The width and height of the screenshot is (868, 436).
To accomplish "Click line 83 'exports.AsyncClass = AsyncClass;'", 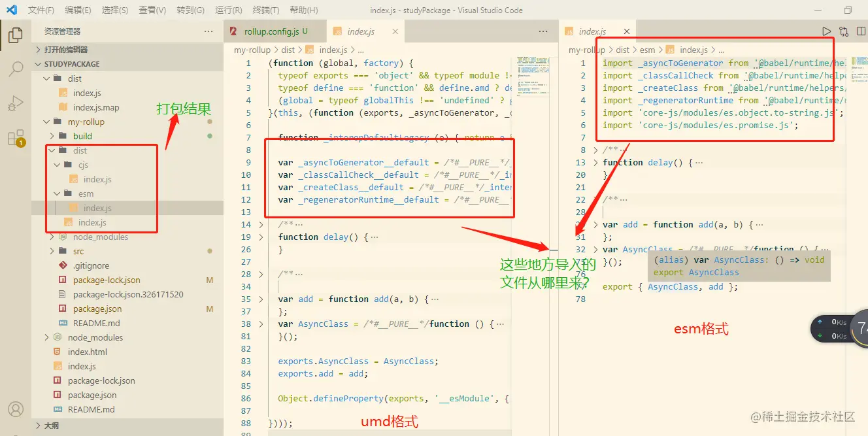I will coord(358,361).
